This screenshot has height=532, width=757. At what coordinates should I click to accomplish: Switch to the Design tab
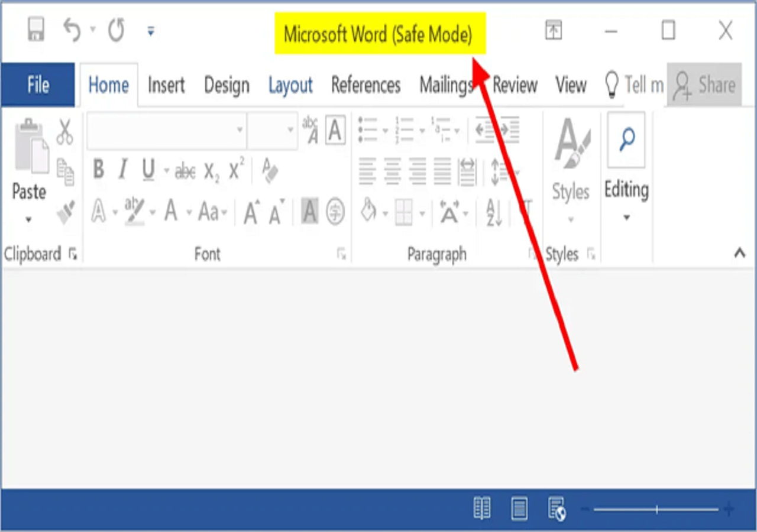(227, 85)
